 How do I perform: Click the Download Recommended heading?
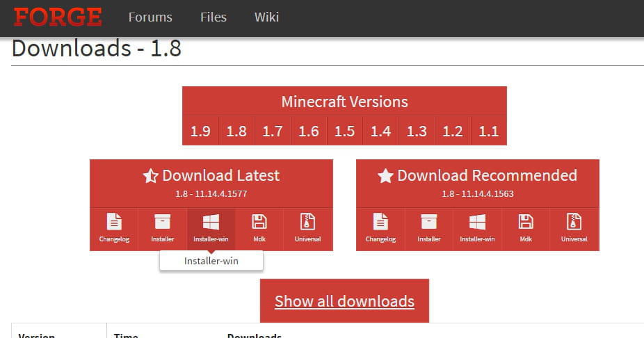pos(487,175)
